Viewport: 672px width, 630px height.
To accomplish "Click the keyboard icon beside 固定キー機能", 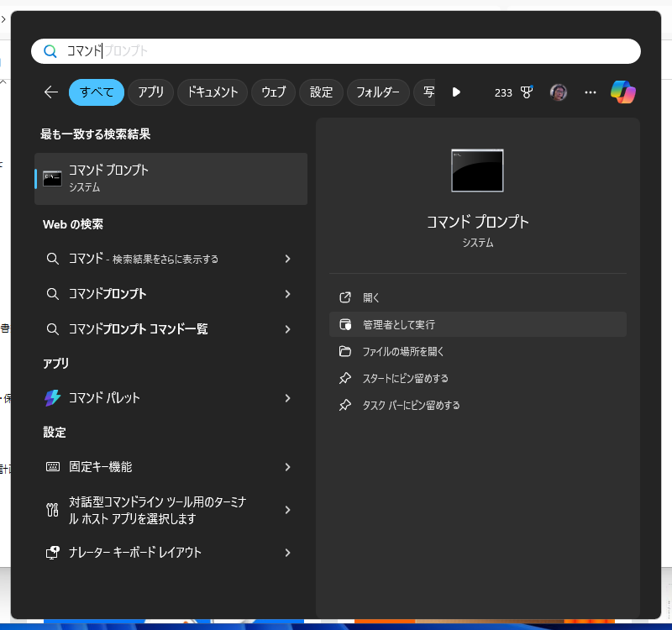I will [53, 467].
